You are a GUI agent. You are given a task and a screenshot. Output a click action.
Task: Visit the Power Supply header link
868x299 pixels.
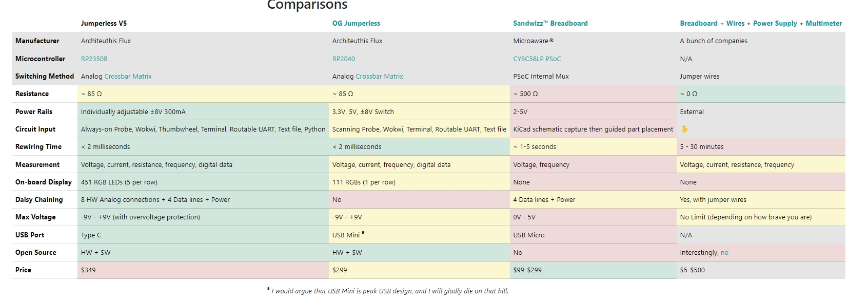[775, 23]
